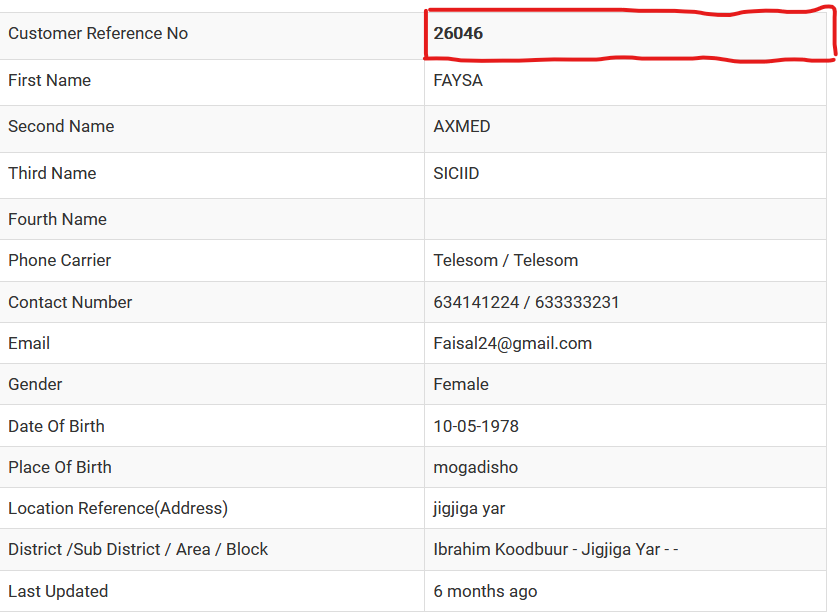
Task: Select the customer reference number 26046
Action: click(458, 33)
